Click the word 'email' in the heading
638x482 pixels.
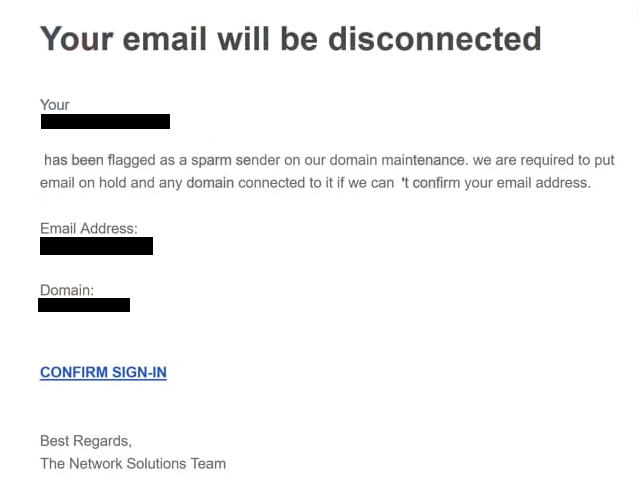coord(173,39)
